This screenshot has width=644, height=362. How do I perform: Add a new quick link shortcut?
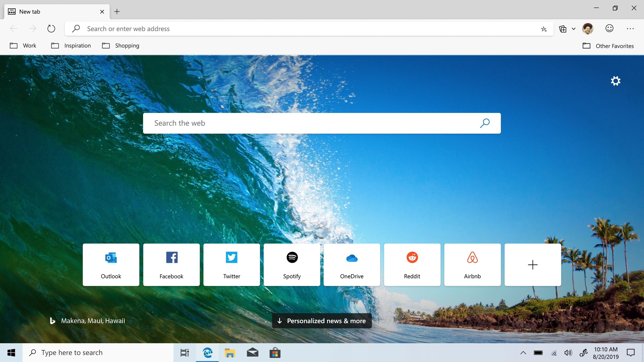tap(532, 264)
